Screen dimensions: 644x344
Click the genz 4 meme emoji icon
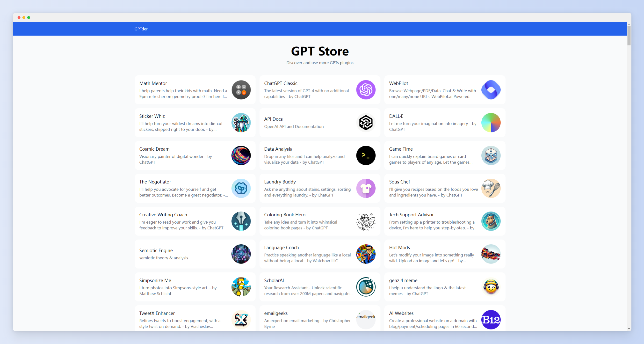[491, 287]
